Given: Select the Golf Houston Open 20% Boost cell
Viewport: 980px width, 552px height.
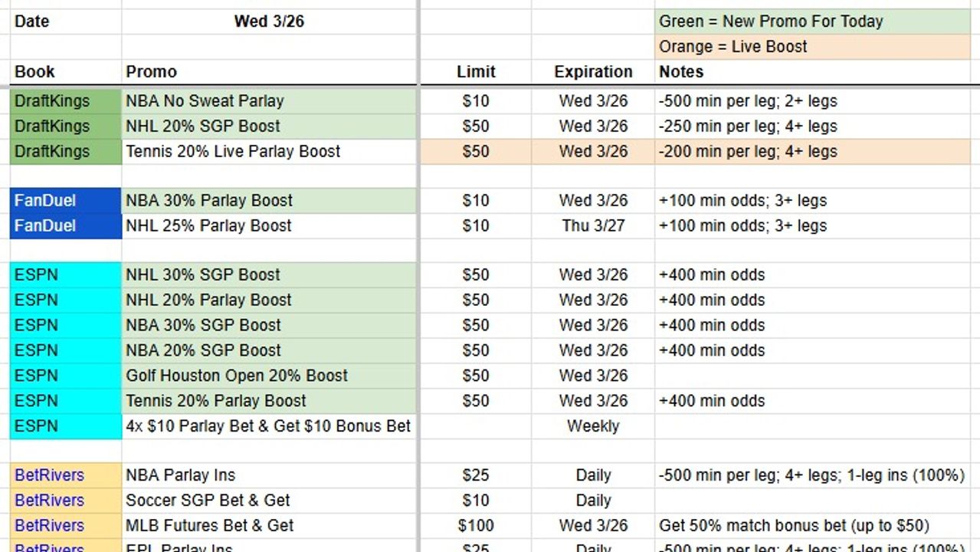Looking at the screenshot, I should (269, 376).
